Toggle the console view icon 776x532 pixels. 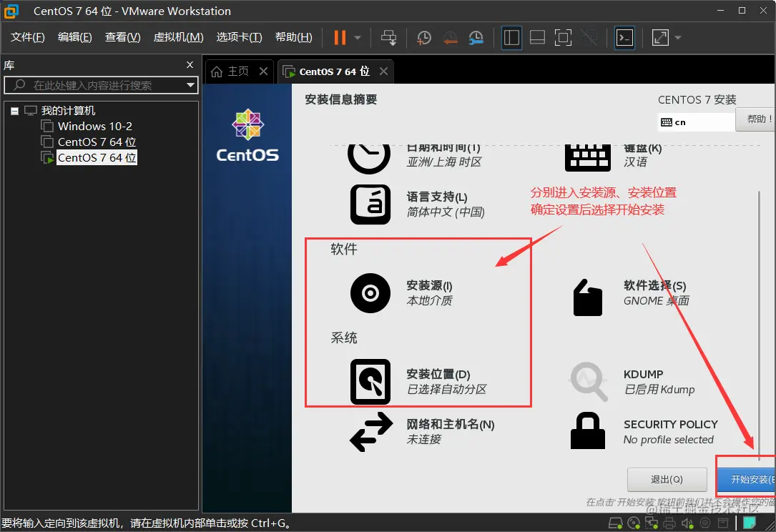(x=624, y=38)
